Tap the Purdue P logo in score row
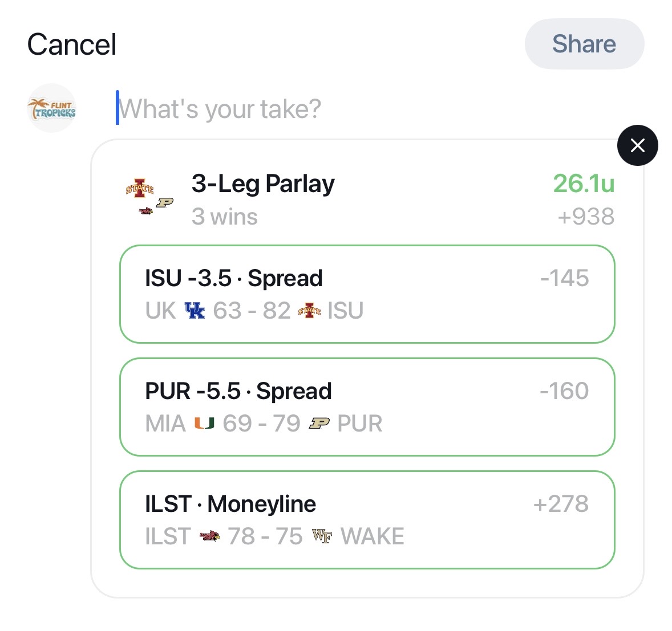The image size is (672, 631). pos(319,424)
